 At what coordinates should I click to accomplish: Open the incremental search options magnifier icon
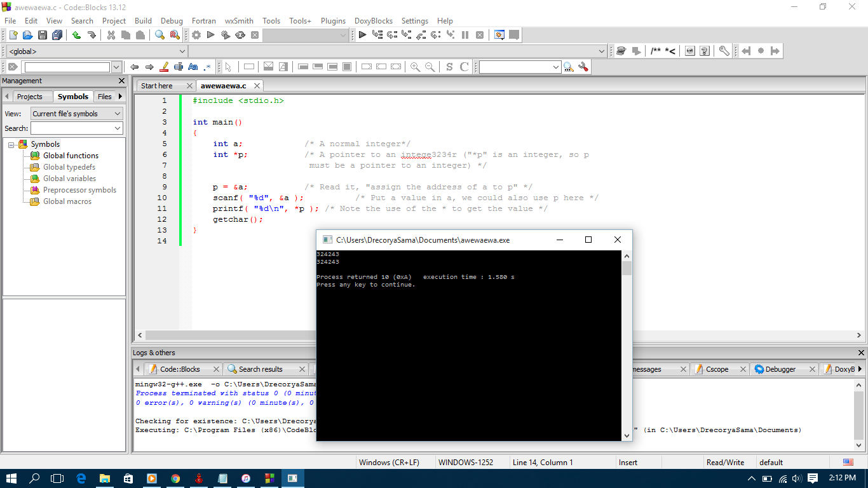click(569, 66)
